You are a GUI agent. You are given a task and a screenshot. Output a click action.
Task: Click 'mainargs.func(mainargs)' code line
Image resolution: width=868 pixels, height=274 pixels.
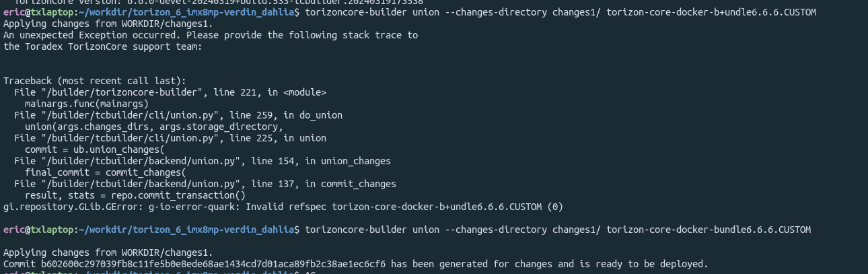click(x=86, y=104)
